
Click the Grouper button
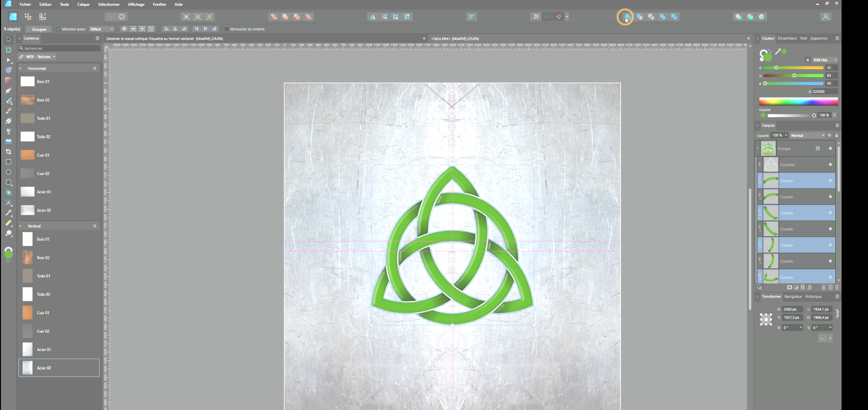coord(39,29)
